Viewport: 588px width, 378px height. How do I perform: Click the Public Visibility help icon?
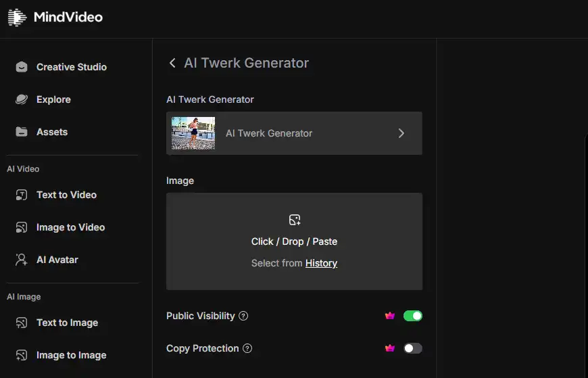[243, 316]
